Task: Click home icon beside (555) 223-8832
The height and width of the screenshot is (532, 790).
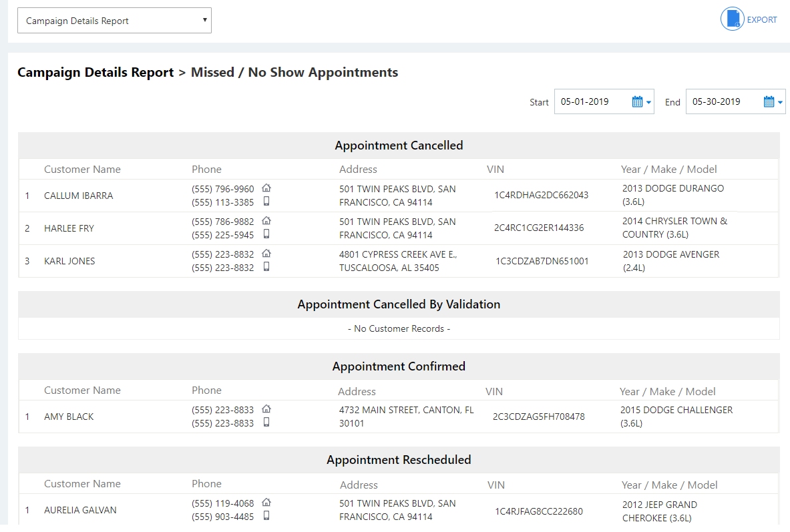Action: (x=266, y=254)
